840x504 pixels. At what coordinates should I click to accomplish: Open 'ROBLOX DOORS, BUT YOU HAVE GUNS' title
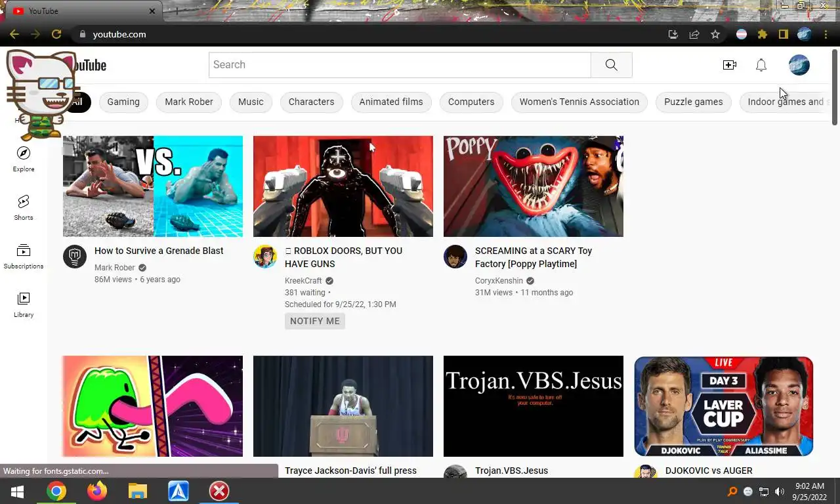tap(343, 257)
